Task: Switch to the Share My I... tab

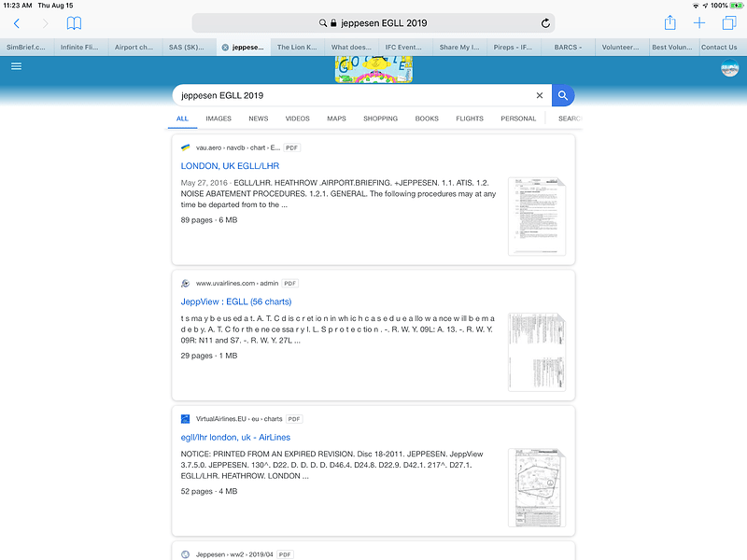Action: click(459, 48)
